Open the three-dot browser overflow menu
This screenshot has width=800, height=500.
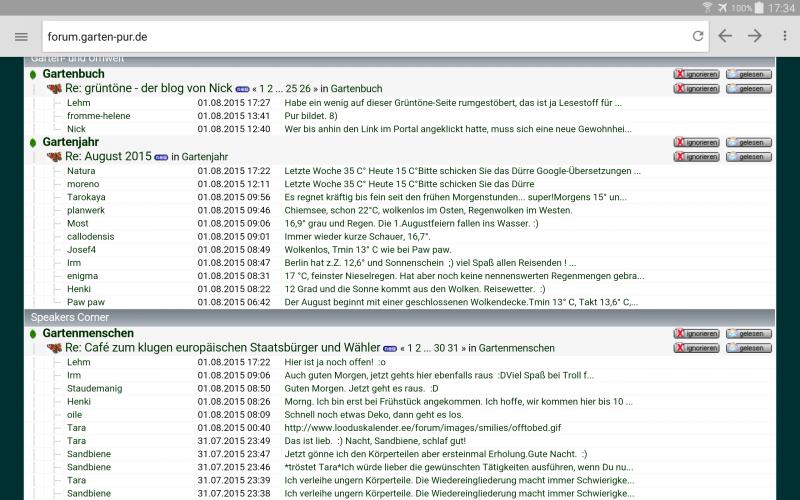point(785,36)
